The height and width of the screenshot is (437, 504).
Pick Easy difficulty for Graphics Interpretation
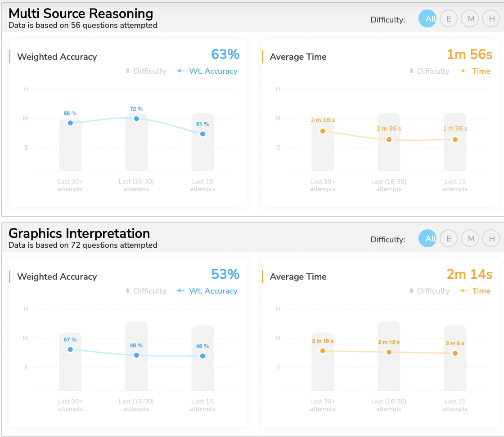coord(449,238)
